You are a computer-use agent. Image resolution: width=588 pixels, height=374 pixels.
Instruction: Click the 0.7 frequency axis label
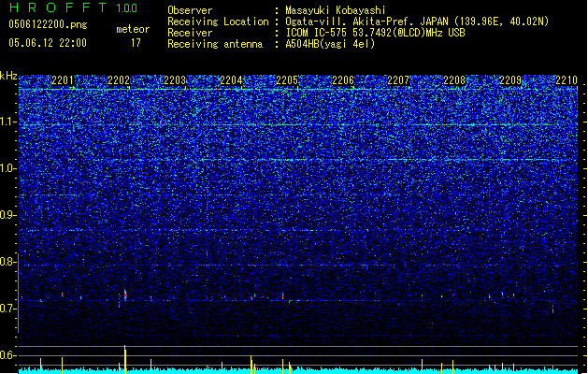point(7,309)
